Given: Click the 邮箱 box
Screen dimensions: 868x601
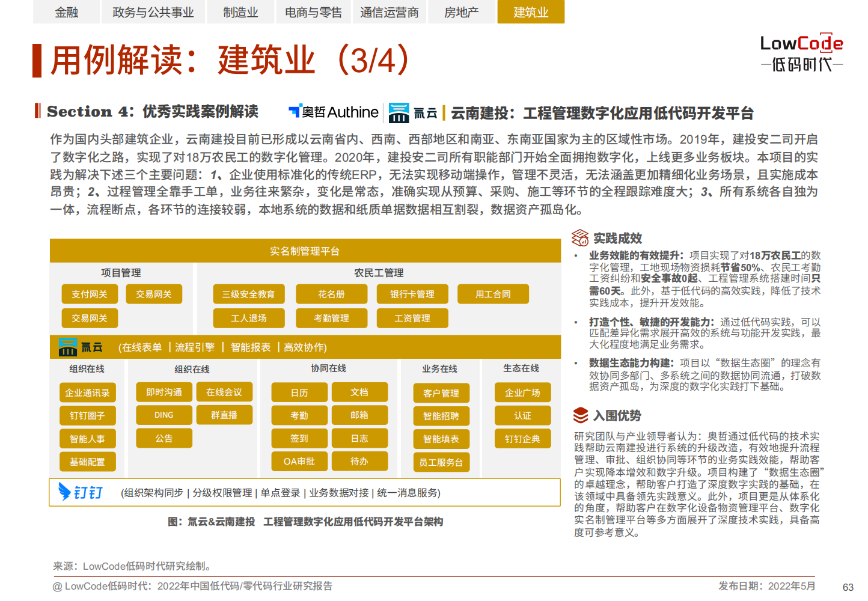Looking at the screenshot, I should [359, 415].
